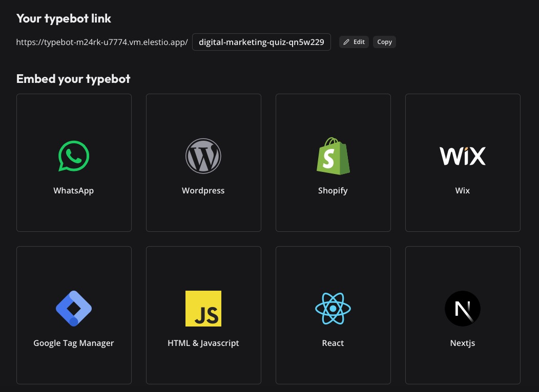Edit the typebot link slug
The height and width of the screenshot is (392, 539).
pos(354,42)
